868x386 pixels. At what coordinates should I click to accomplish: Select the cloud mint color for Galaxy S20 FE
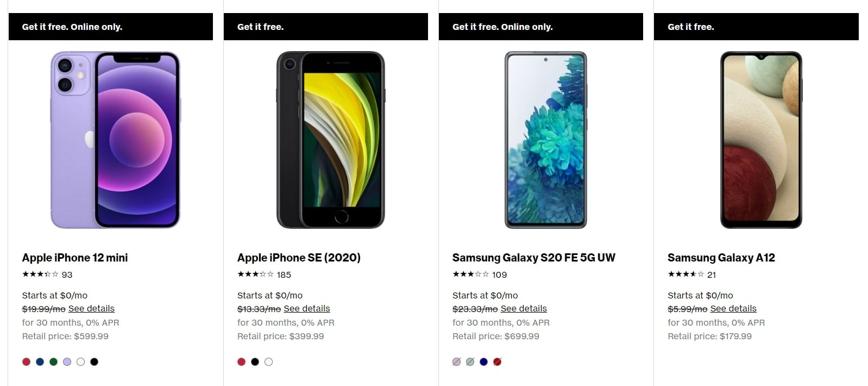[469, 361]
